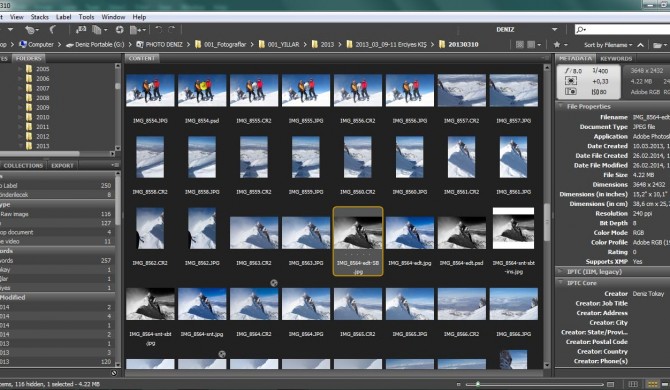Click the selected IMG_8564-edt-SB thumbnail
The height and width of the screenshot is (390, 670).
tap(358, 241)
